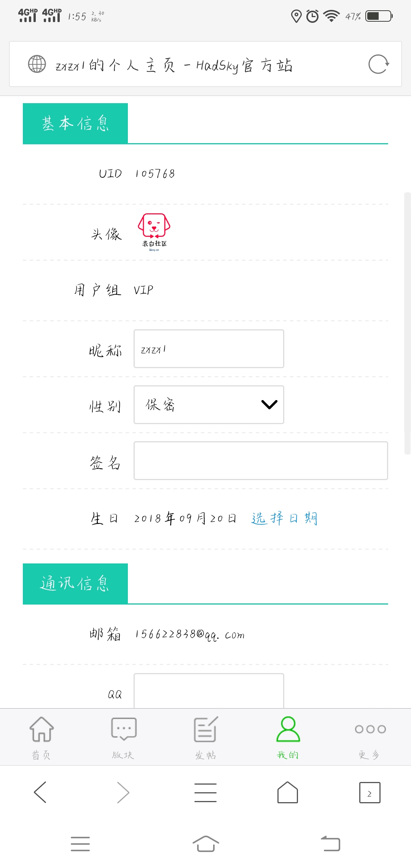411x868 pixels.
Task: Open the 更多 more options tab
Action: coord(370,737)
